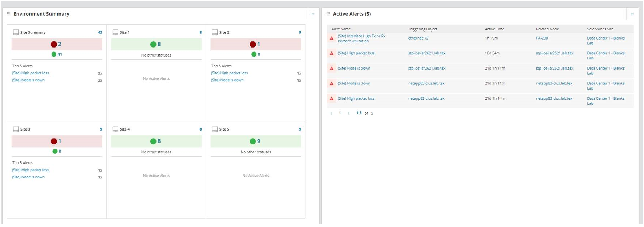Viewport: 644px width, 227px height.
Task: Click the Site 3 monitor icon
Action: [x=16, y=129]
